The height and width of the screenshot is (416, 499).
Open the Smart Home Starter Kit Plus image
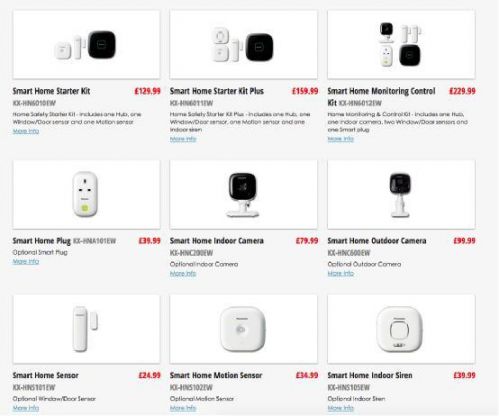244,45
